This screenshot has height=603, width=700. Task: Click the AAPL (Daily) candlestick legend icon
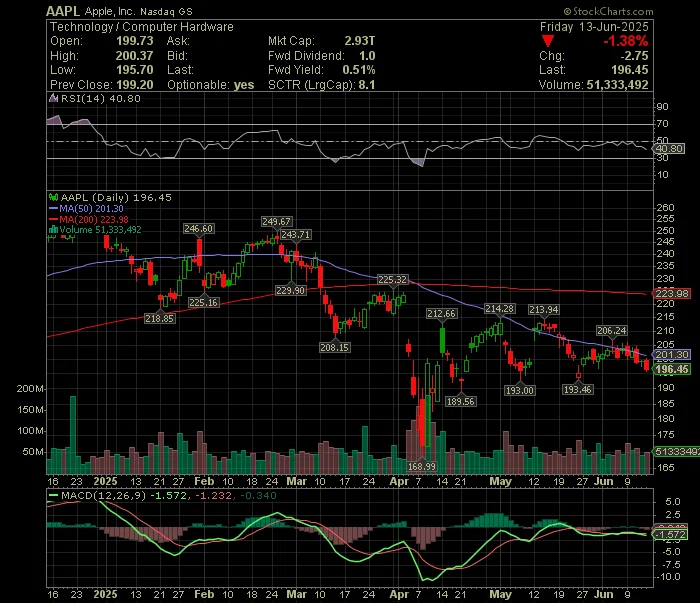53,197
